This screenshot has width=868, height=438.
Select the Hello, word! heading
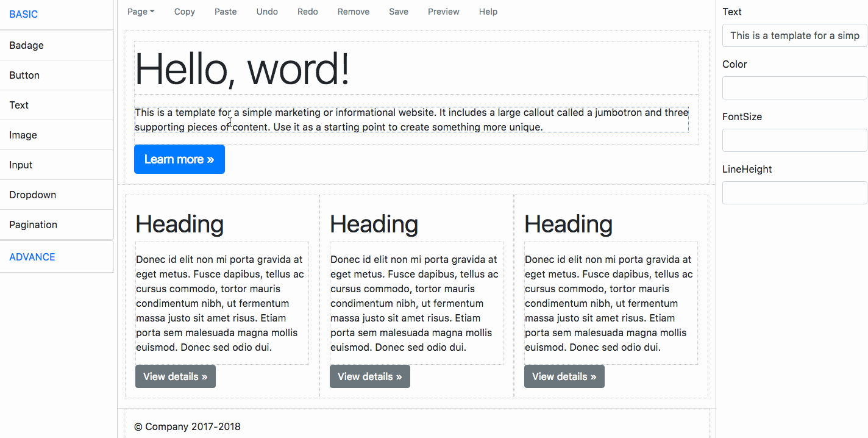(243, 68)
